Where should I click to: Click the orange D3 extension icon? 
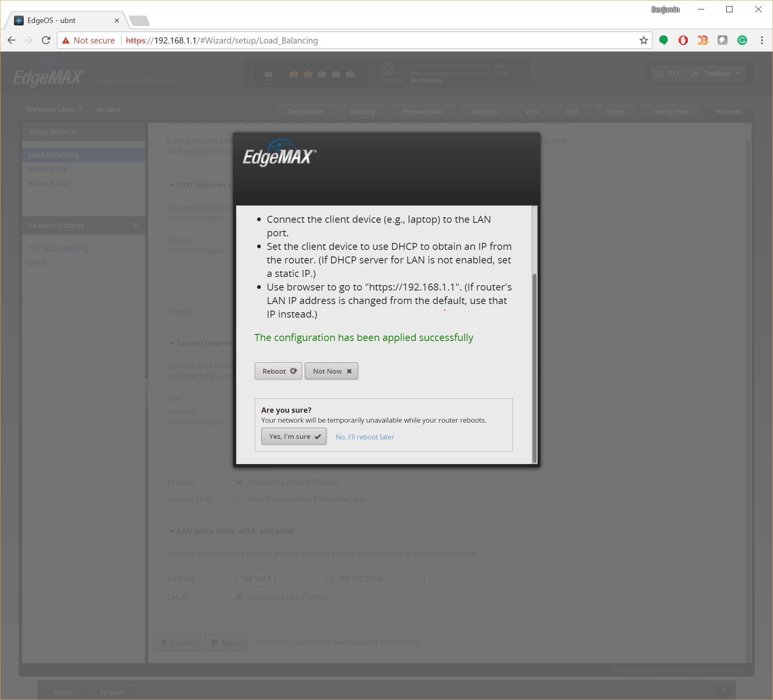click(702, 40)
